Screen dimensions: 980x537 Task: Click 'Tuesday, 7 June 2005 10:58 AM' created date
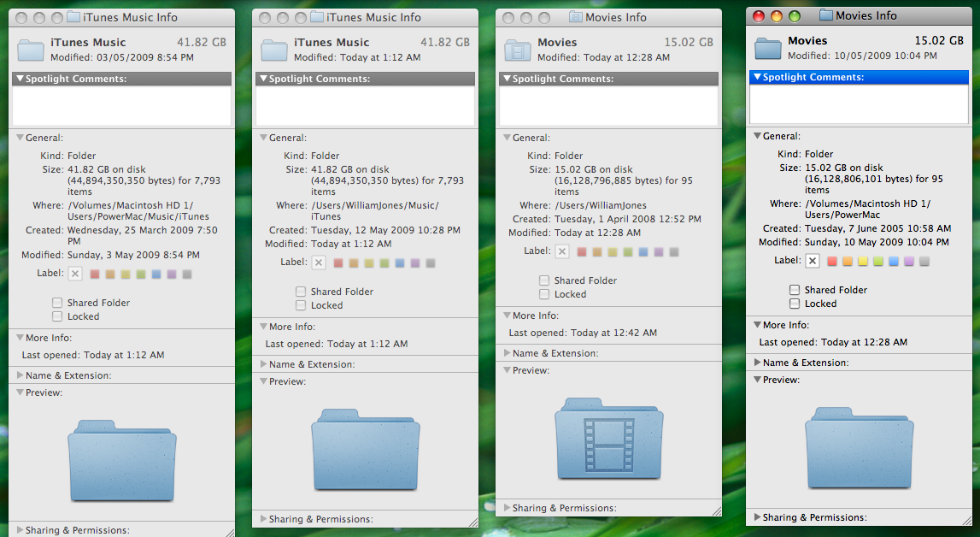click(x=878, y=228)
